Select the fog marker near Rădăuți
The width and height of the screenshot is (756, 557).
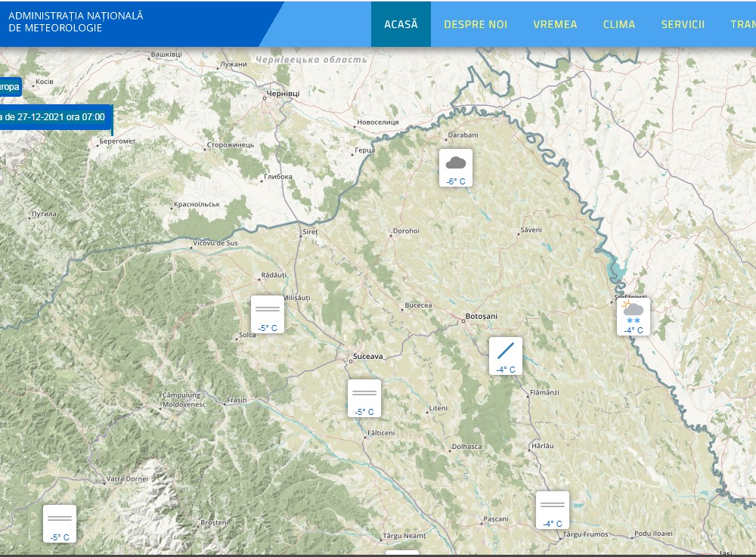(268, 314)
